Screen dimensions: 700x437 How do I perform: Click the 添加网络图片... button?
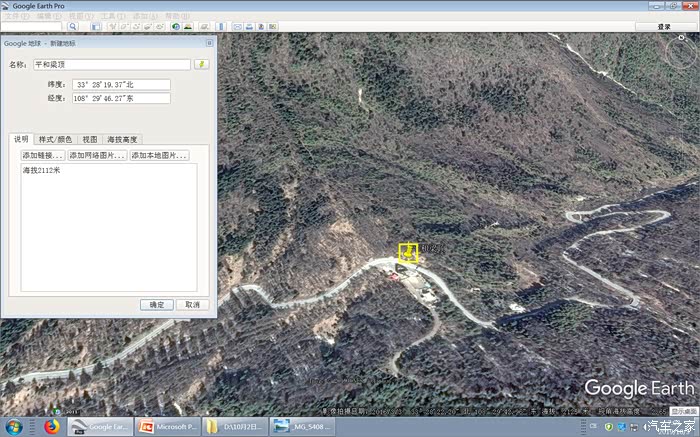[x=97, y=155]
